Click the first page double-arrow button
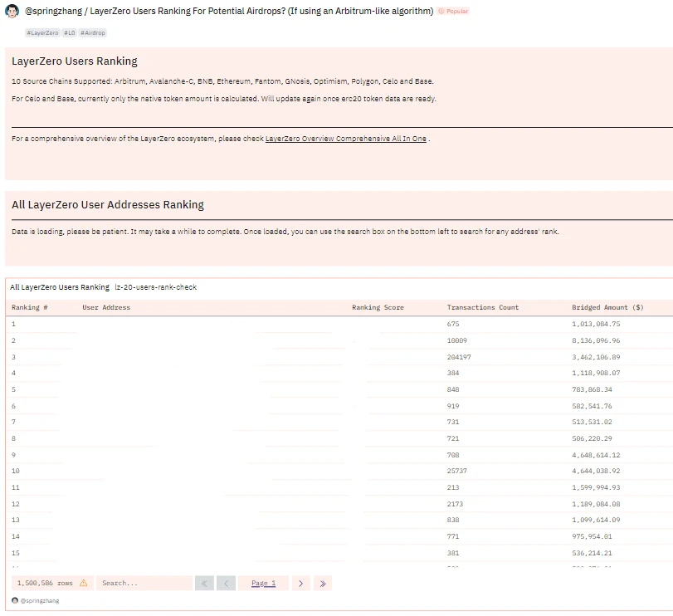The height and width of the screenshot is (616, 673). click(204, 584)
